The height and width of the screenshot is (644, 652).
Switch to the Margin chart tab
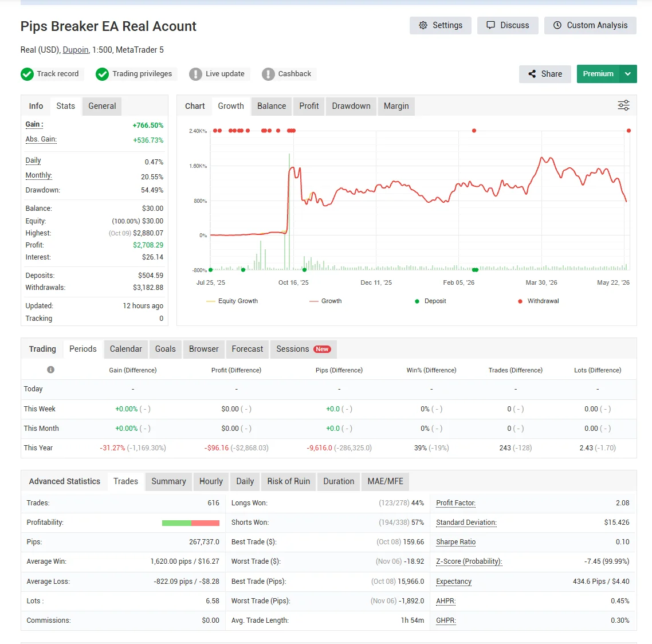tap(396, 106)
